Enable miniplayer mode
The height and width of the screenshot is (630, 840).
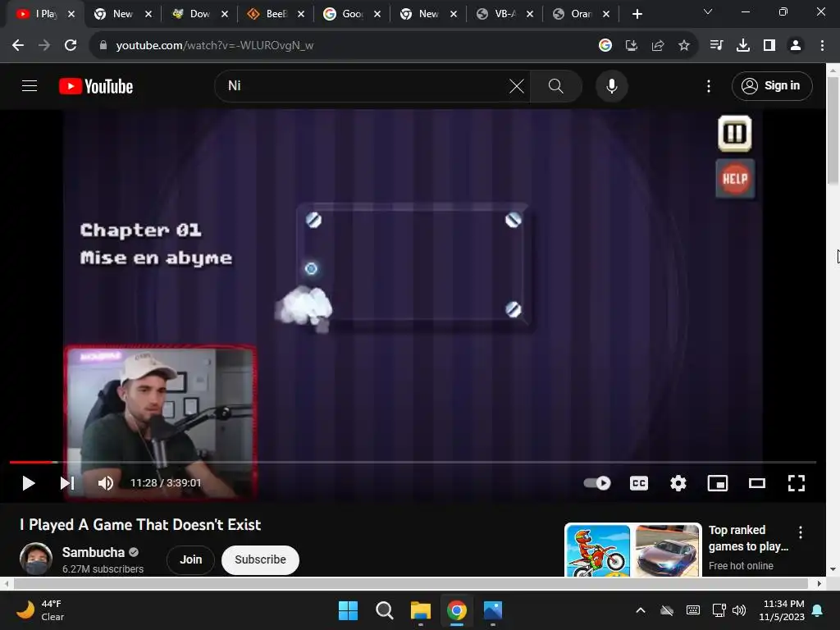tap(717, 483)
